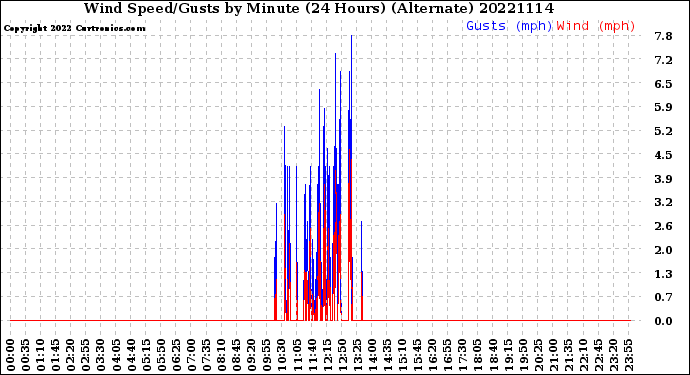Click the chart title text
690x375 pixels.
click(319, 8)
